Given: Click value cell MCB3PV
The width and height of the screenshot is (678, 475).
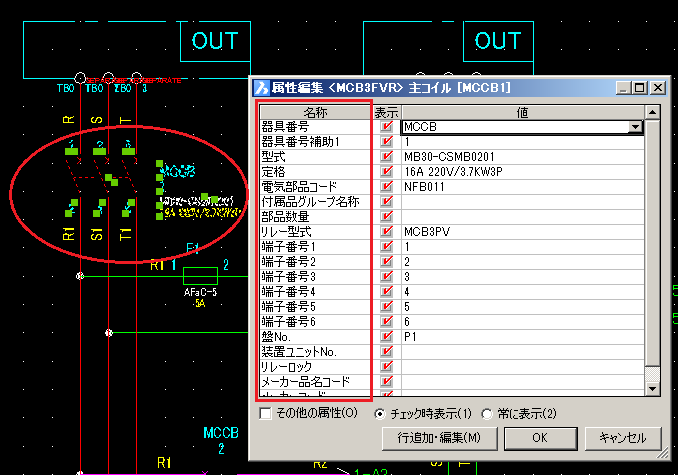Looking at the screenshot, I should (522, 232).
